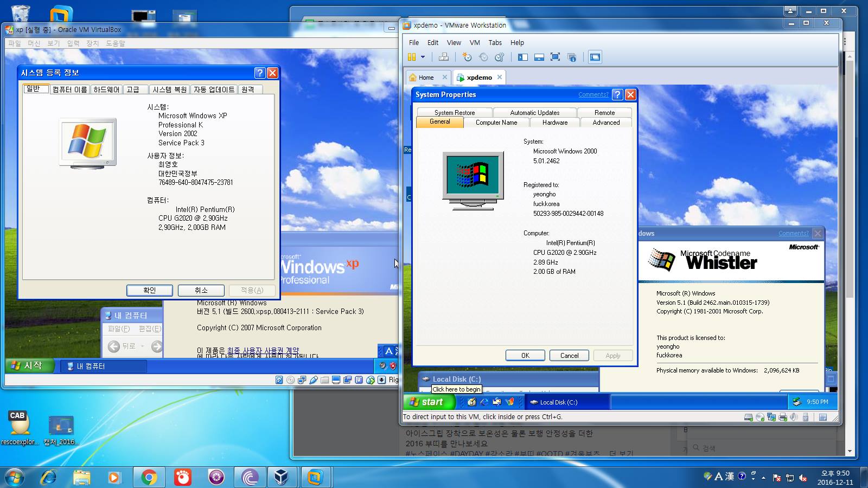
Task: Open Help menu in VMware Workstation
Action: (x=518, y=42)
